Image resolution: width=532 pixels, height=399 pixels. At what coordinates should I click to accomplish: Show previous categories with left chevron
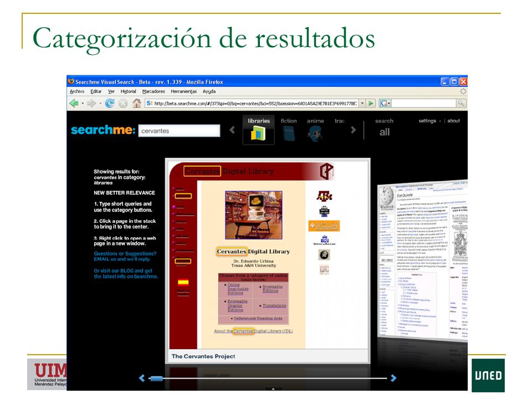[x=232, y=130]
